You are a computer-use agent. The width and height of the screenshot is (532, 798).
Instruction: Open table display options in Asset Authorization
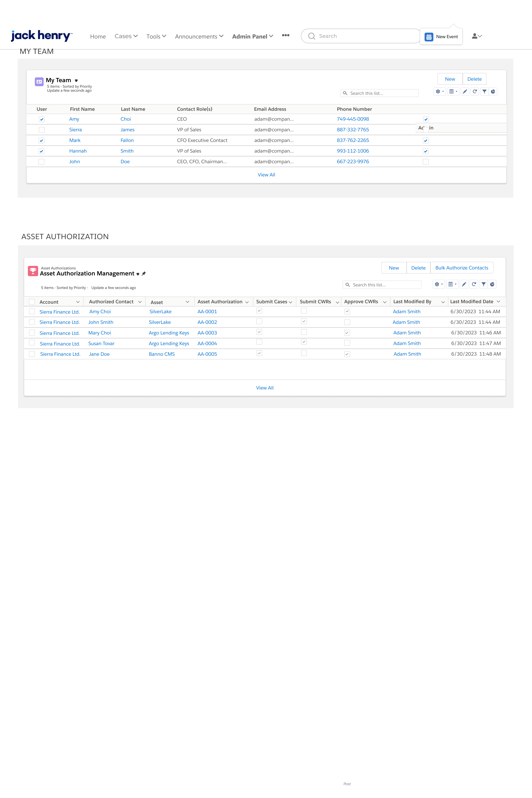(452, 284)
